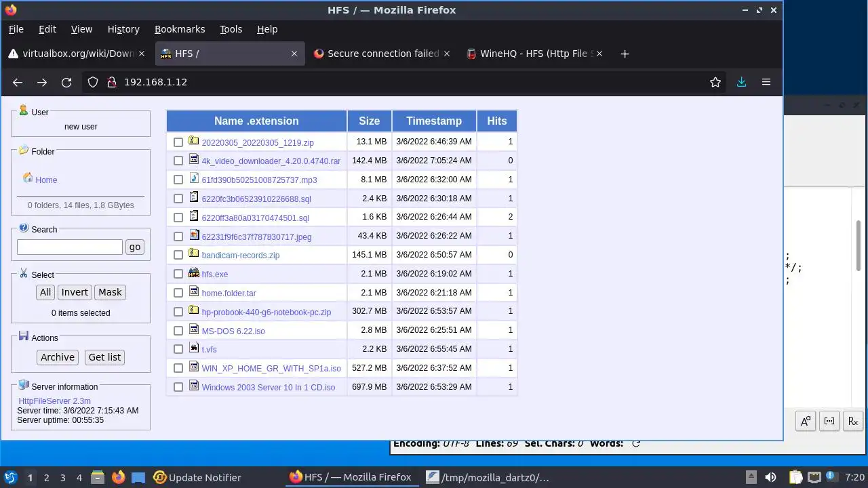Image resolution: width=868 pixels, height=488 pixels.
Task: Sort by the Size column header
Action: point(370,121)
